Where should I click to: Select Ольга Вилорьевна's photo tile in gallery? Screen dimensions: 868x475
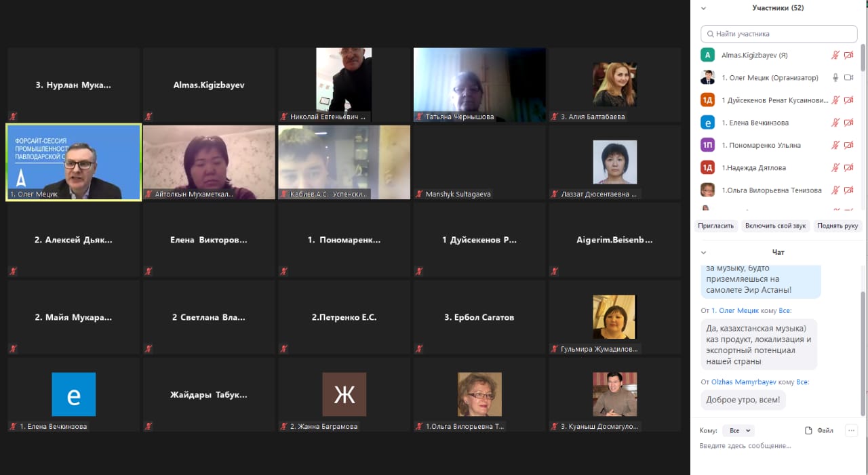click(x=479, y=394)
